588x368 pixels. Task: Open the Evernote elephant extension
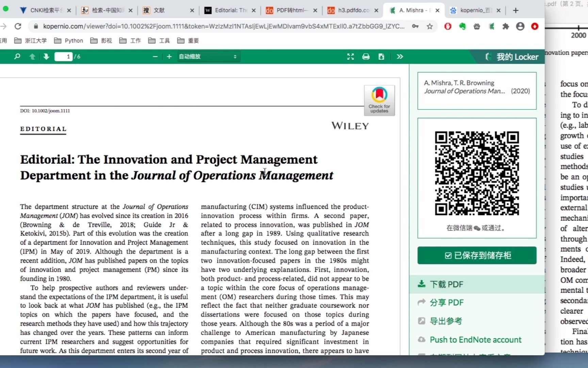[x=462, y=26]
